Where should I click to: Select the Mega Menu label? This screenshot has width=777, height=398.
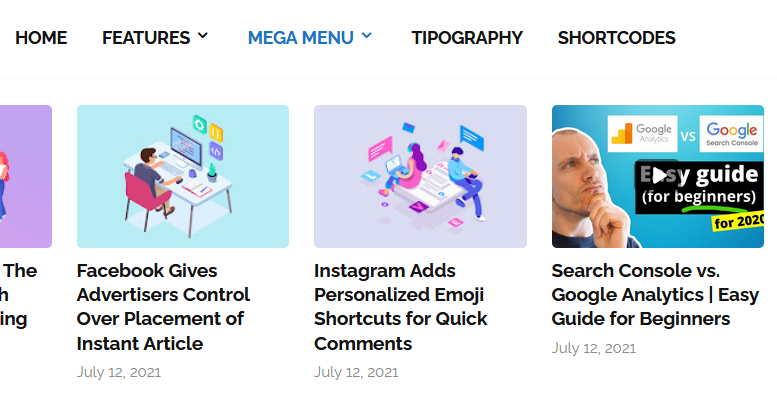tap(301, 38)
